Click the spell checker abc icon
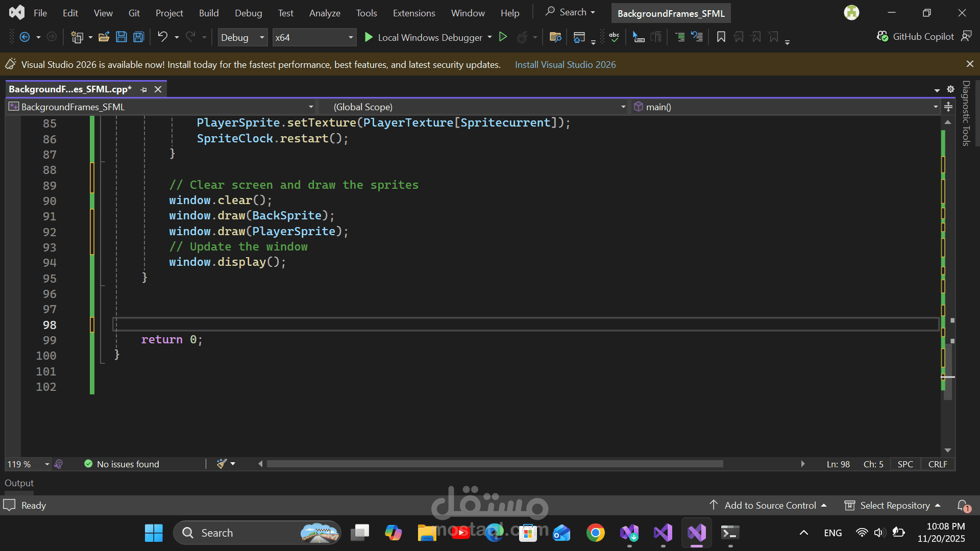This screenshot has width=980, height=551. (614, 37)
